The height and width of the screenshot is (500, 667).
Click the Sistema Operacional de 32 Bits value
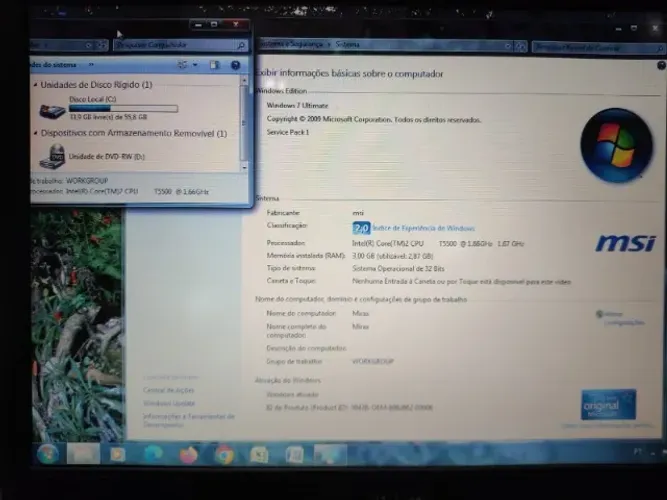398,269
